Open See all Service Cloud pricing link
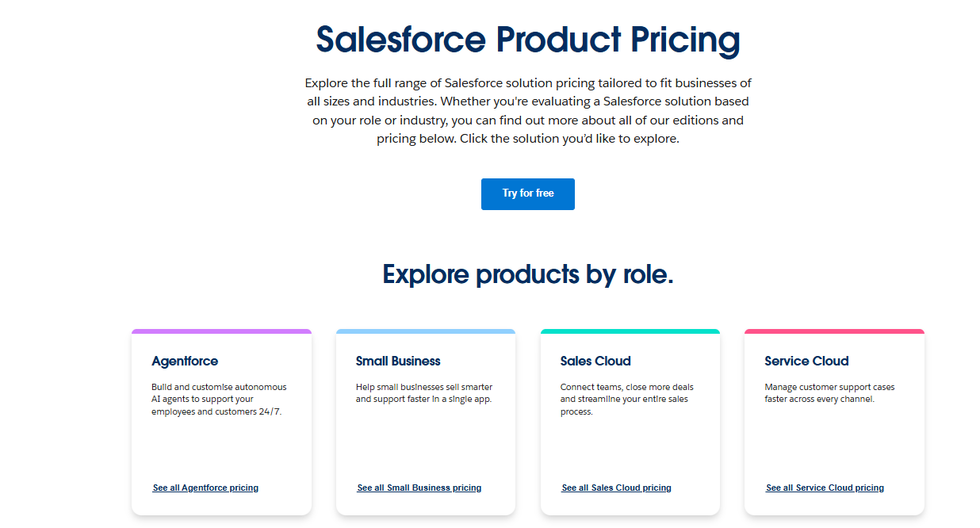 pos(825,488)
